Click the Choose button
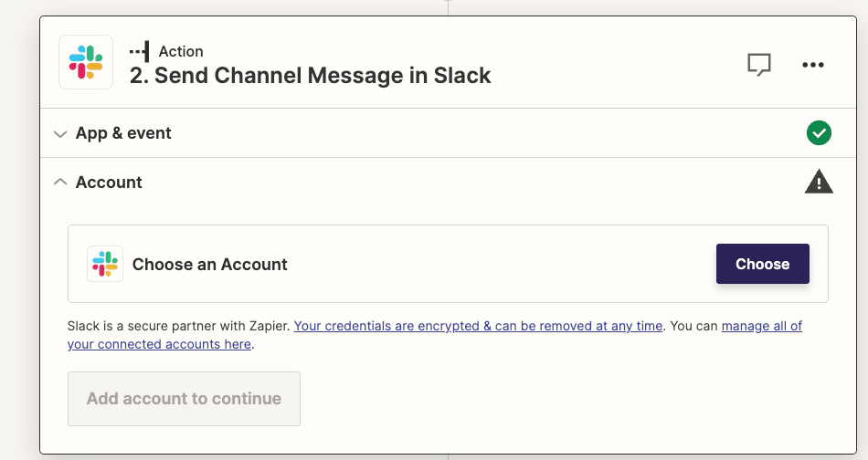 click(x=762, y=264)
